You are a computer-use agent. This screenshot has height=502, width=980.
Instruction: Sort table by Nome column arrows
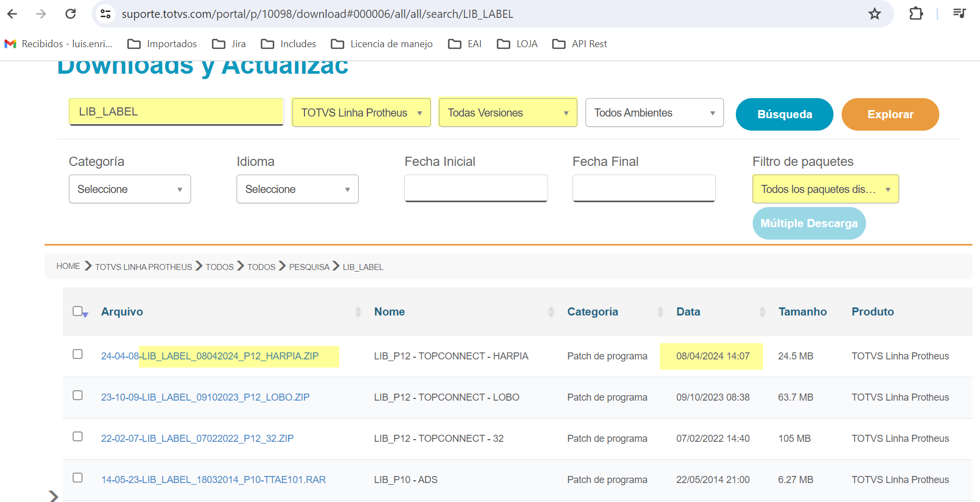click(x=551, y=312)
